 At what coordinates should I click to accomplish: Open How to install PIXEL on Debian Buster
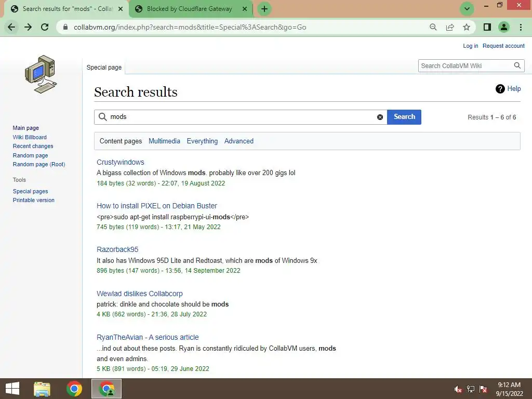pos(157,206)
